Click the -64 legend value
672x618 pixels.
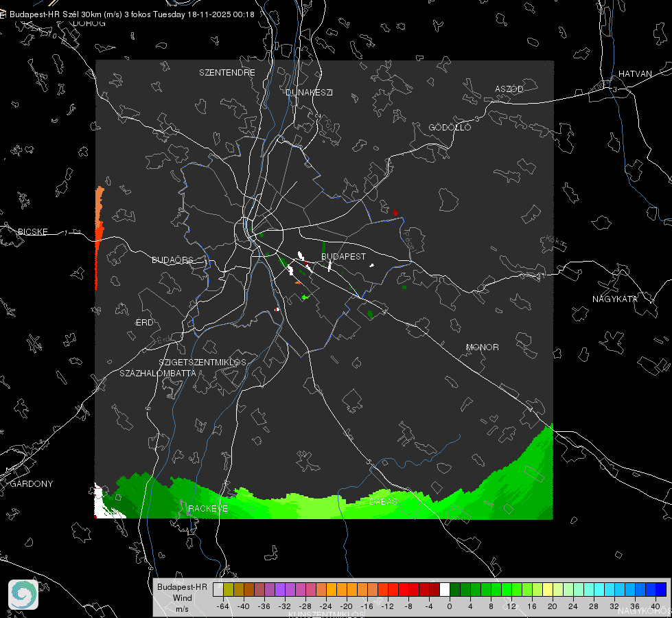[x=223, y=606]
